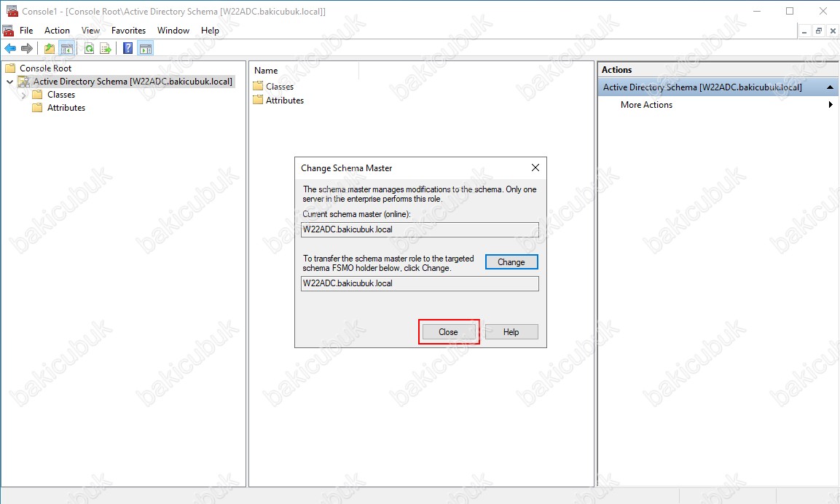This screenshot has height=504, width=840.
Task: Select Classes label in the Name list
Action: click(280, 86)
